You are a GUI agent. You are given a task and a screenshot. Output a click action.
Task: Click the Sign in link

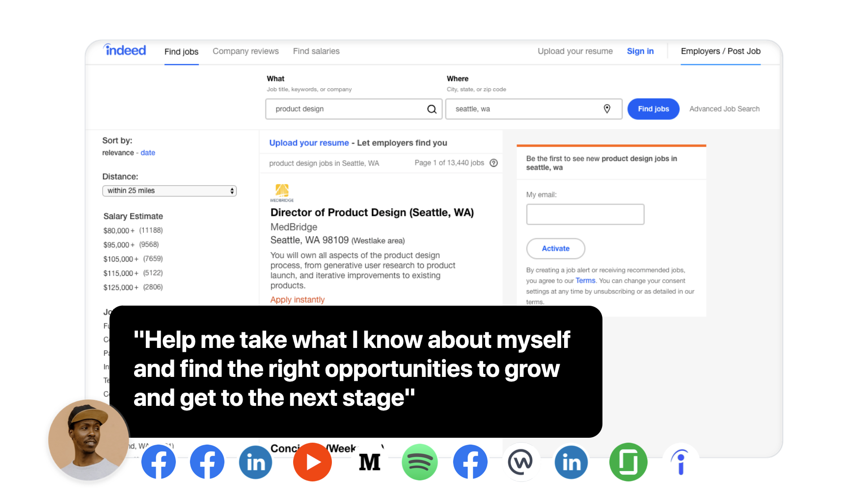640,51
